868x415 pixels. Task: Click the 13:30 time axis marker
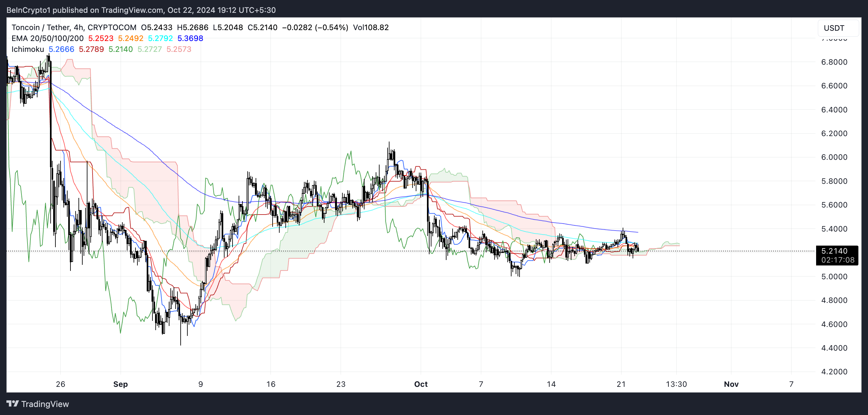pos(676,384)
